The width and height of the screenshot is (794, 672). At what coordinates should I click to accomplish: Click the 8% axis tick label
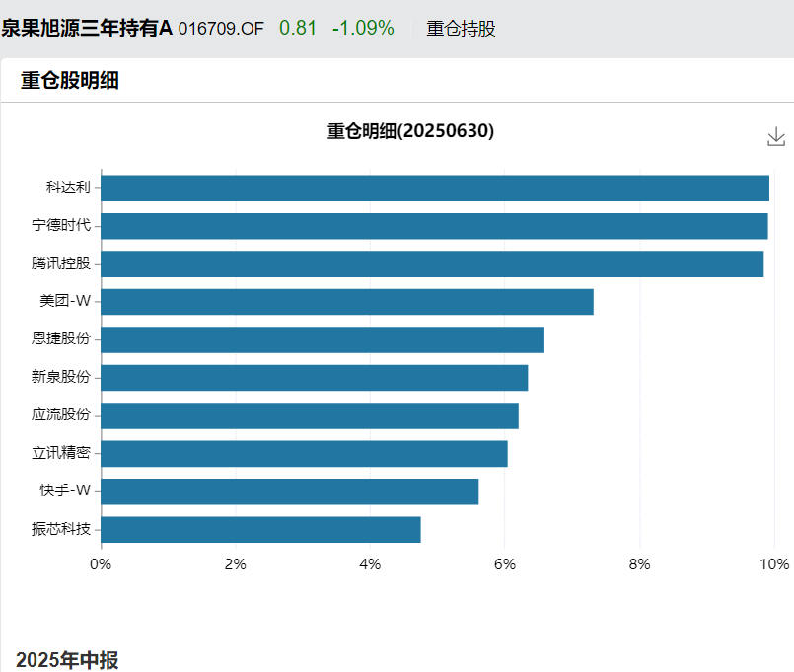(639, 564)
